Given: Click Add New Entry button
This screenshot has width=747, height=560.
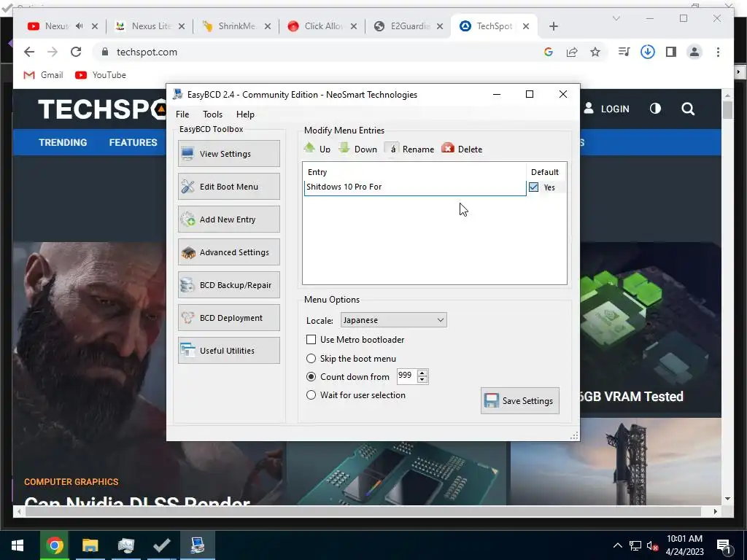Looking at the screenshot, I should [x=228, y=219].
